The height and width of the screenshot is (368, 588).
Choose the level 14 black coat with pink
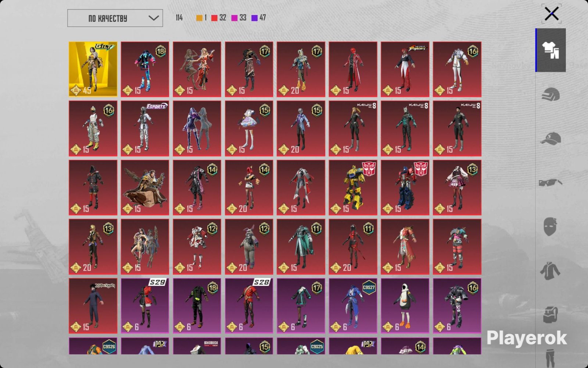click(197, 188)
